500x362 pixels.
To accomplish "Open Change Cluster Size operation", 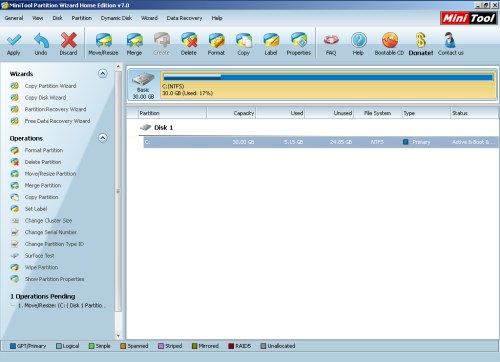I will (x=48, y=220).
